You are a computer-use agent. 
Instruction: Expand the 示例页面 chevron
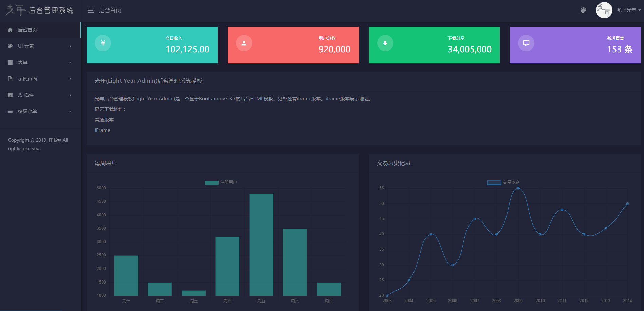(x=70, y=79)
